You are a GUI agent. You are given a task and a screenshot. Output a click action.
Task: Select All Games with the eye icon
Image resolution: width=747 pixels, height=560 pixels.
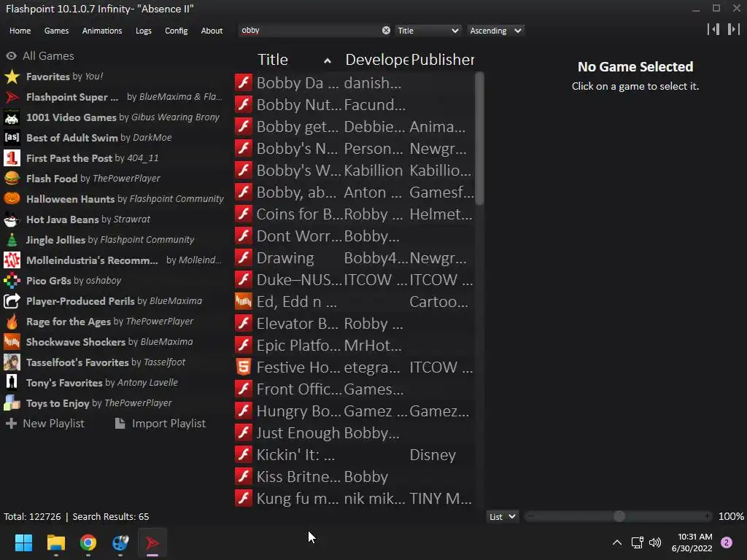[12, 55]
